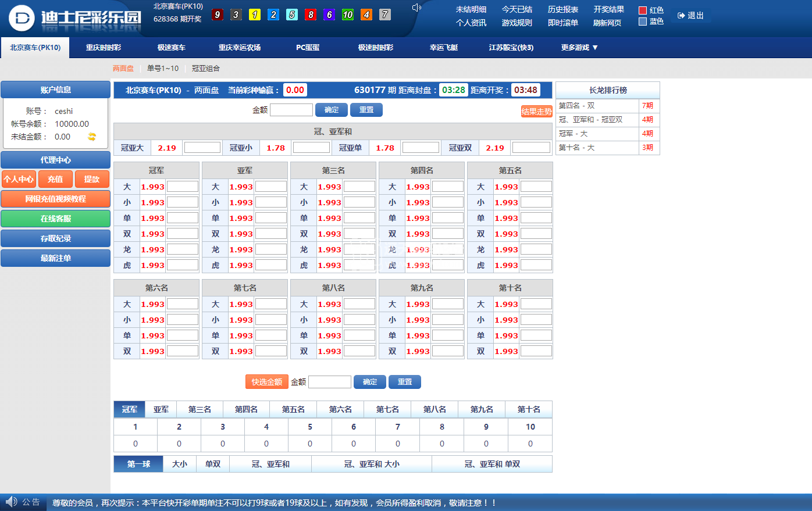Open 最新注单 latest bets
The height and width of the screenshot is (511, 812).
pos(55,258)
